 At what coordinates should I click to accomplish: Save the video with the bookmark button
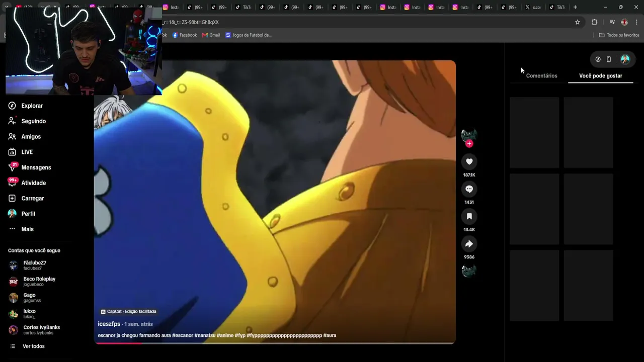click(469, 216)
